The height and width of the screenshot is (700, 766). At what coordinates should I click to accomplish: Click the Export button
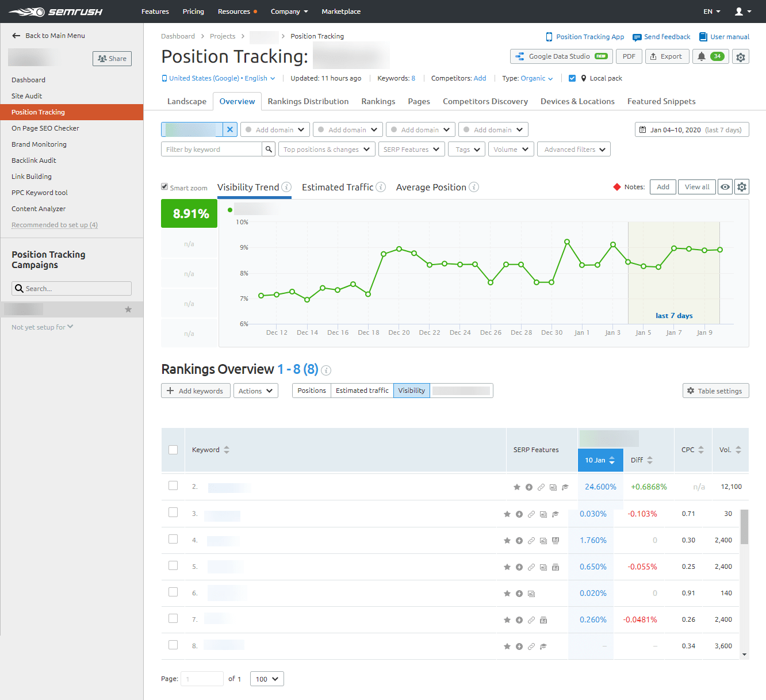coord(667,56)
